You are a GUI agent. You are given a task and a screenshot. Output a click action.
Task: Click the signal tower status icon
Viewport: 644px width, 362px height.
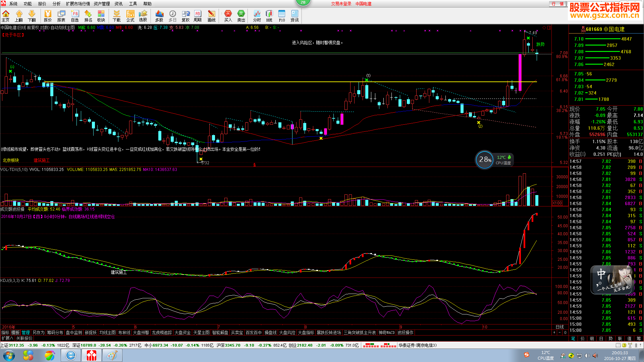coord(630,345)
